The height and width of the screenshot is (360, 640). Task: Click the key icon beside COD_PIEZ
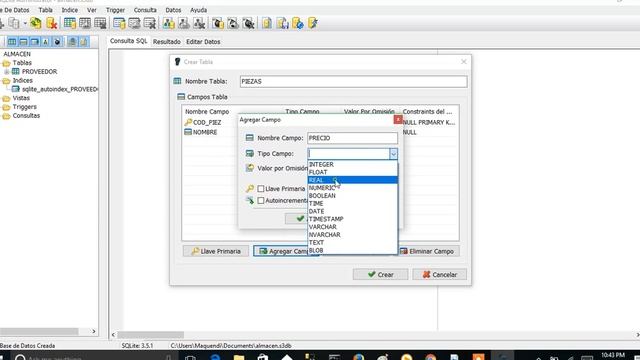tap(188, 122)
